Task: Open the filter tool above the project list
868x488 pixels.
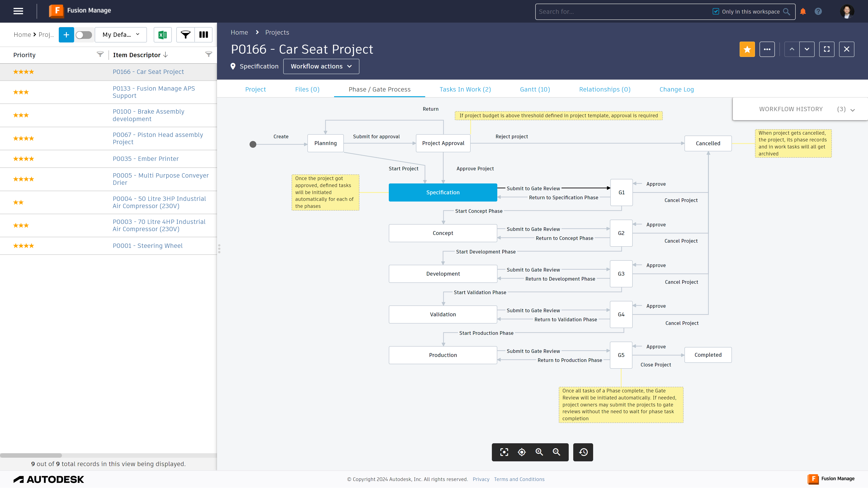Action: click(186, 35)
